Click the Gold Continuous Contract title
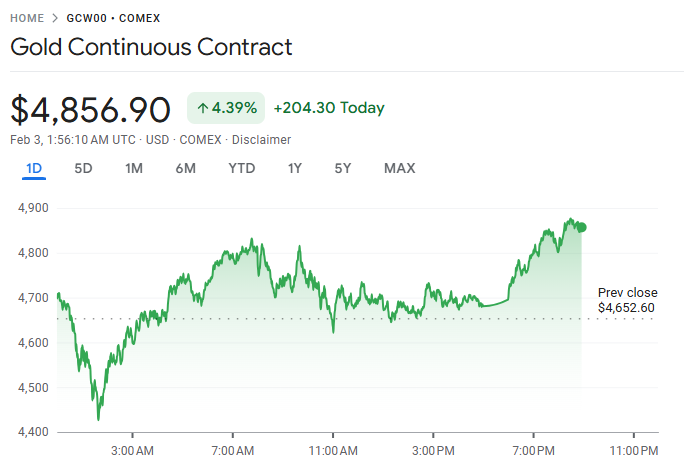The image size is (684, 471). coord(151,47)
